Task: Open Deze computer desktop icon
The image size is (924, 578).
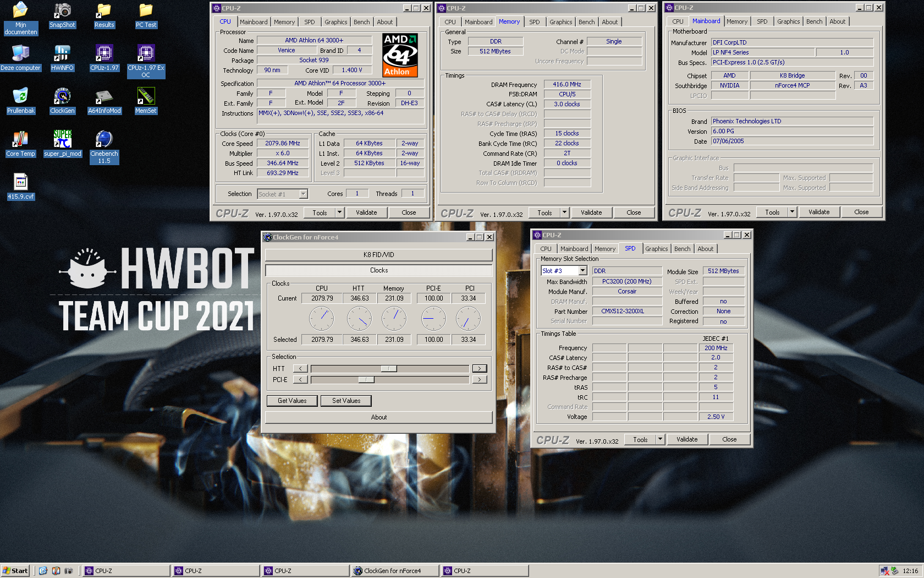Action: (x=20, y=58)
